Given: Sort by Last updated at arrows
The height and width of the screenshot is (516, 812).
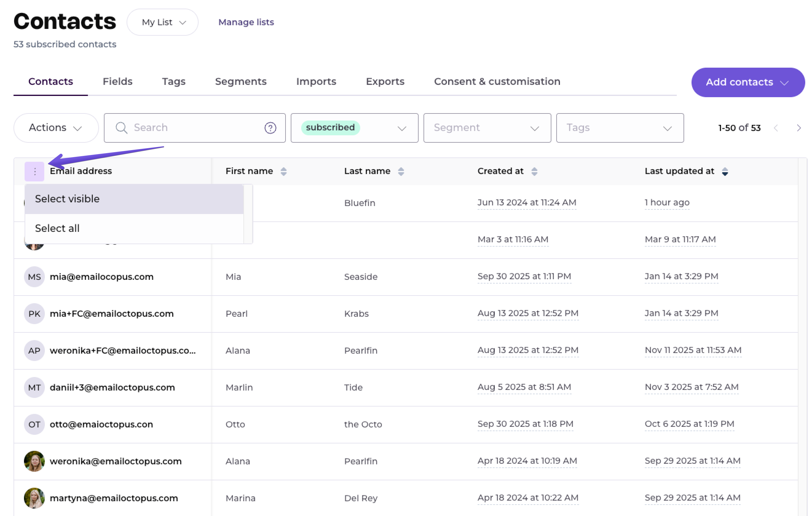Looking at the screenshot, I should point(725,172).
